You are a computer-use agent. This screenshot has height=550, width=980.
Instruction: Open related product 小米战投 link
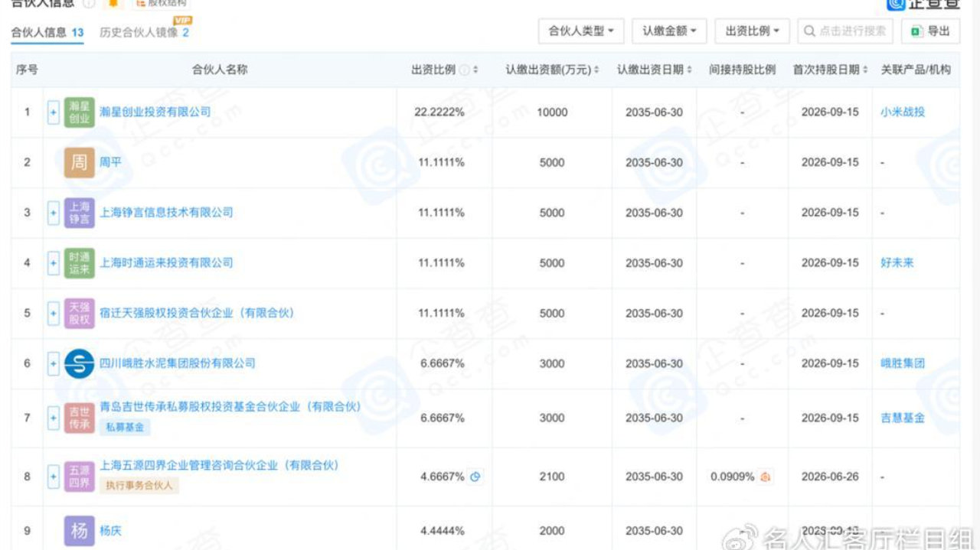pyautogui.click(x=903, y=112)
